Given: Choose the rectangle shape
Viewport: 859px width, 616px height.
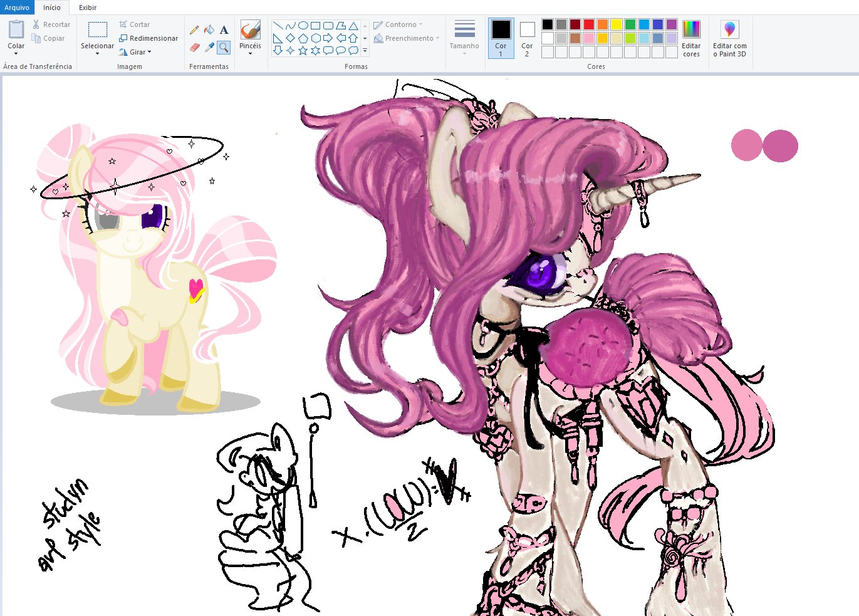Looking at the screenshot, I should click(316, 26).
